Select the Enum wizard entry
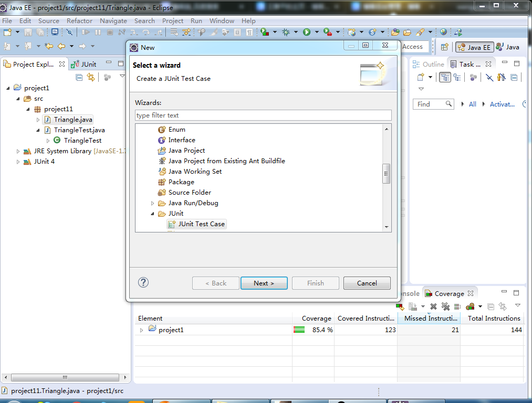Image resolution: width=532 pixels, height=403 pixels. point(172,130)
